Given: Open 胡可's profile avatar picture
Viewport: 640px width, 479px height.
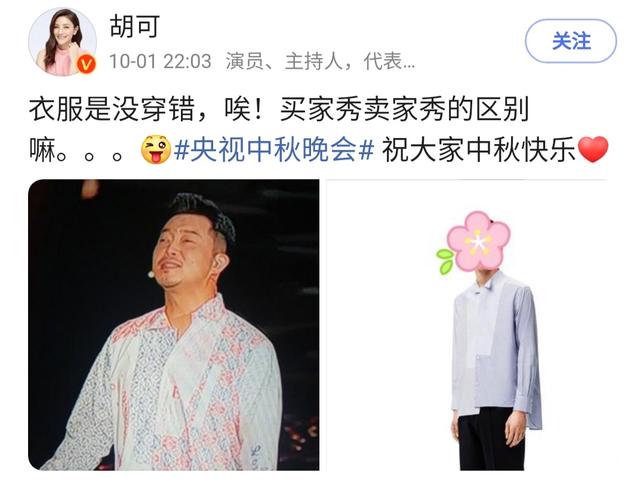Looking at the screenshot, I should pos(62,42).
